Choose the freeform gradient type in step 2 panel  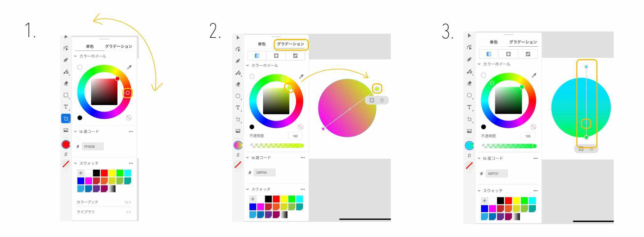pos(295,56)
